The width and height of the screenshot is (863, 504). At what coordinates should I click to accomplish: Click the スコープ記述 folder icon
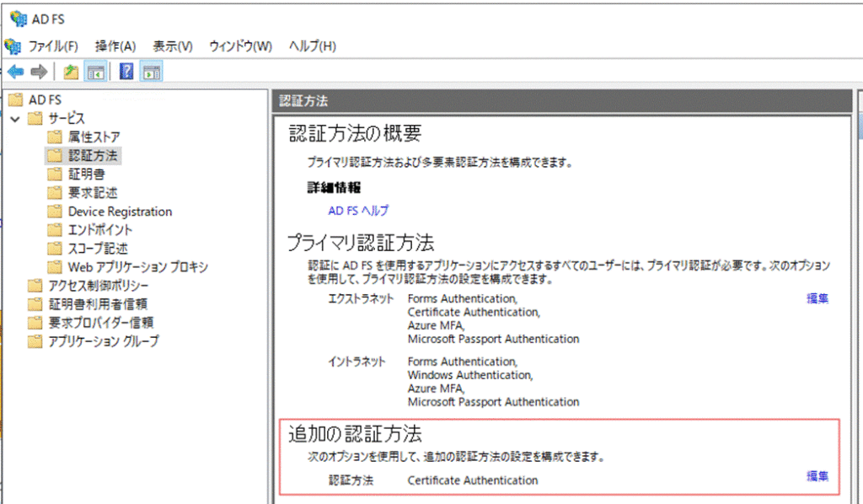point(55,248)
